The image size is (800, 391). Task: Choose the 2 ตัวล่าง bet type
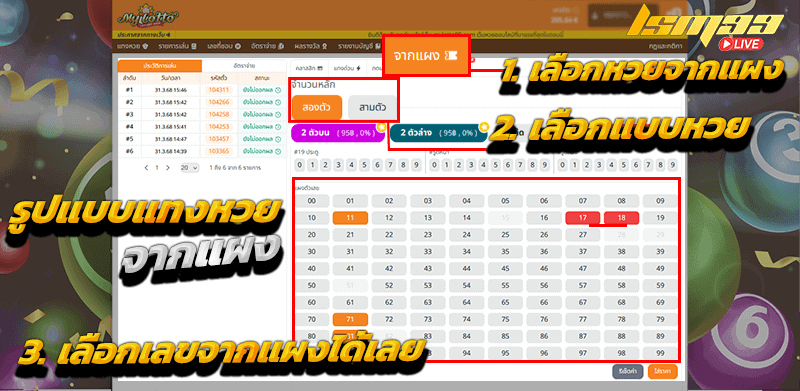point(439,133)
